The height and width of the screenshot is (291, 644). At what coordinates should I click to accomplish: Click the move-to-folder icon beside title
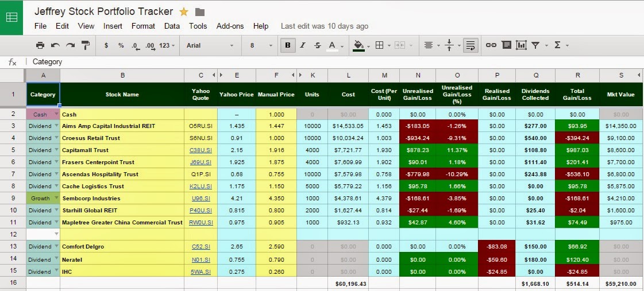tap(199, 12)
